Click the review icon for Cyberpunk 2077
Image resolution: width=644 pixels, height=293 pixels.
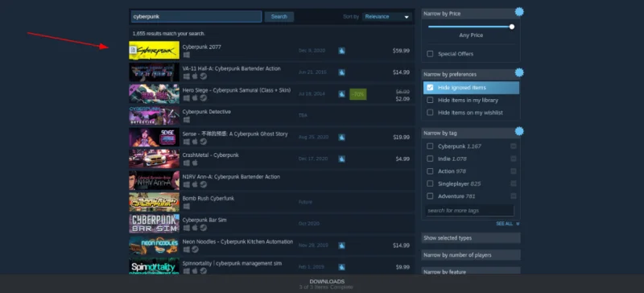(341, 51)
